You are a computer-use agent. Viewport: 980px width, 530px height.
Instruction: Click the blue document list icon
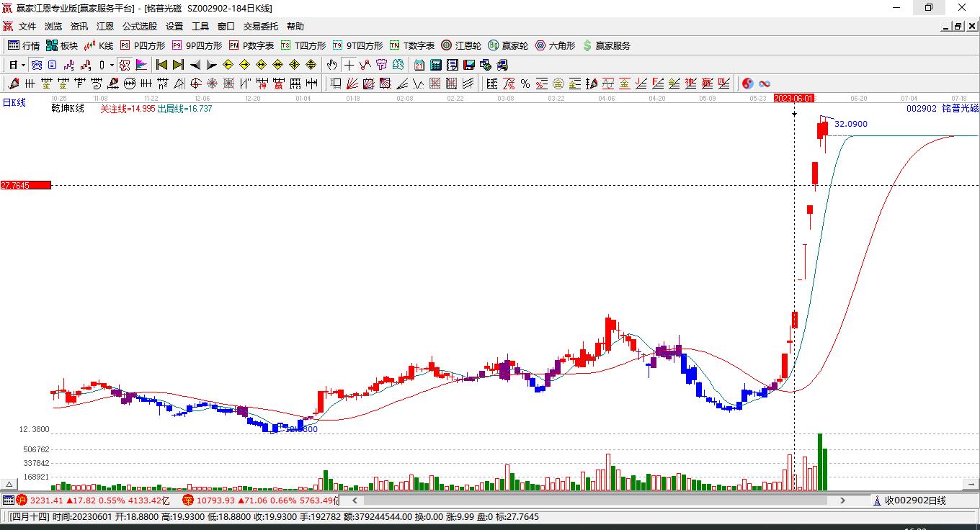[x=52, y=65]
